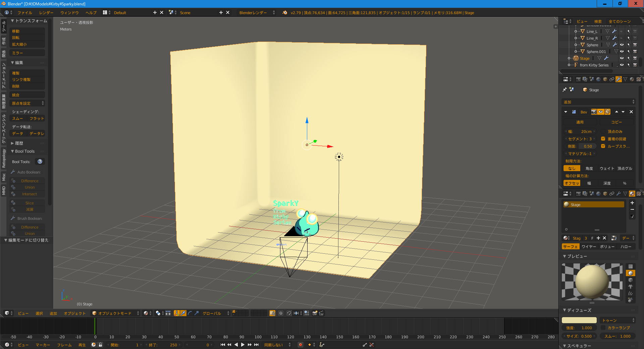Open the ウィンドウ menu

(x=69, y=13)
